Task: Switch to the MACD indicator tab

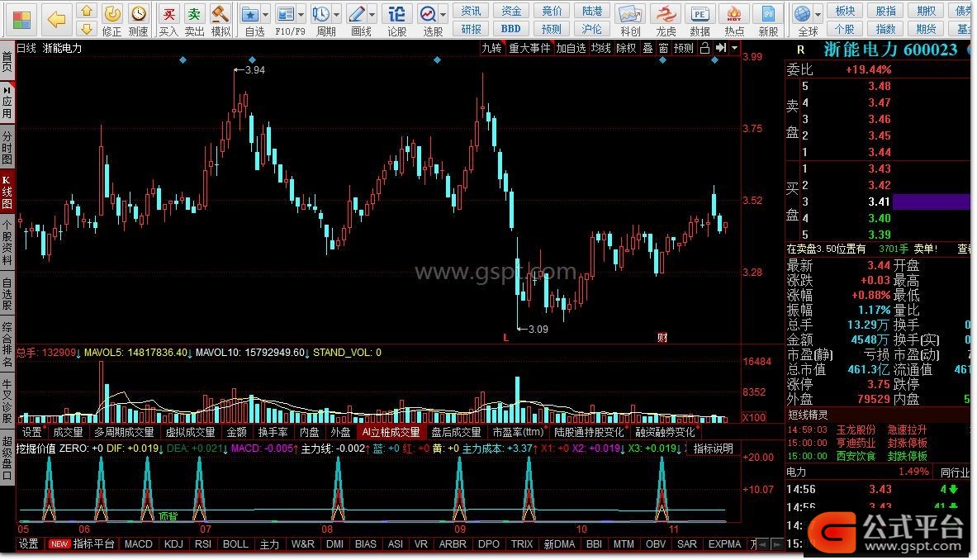Action: tap(138, 543)
